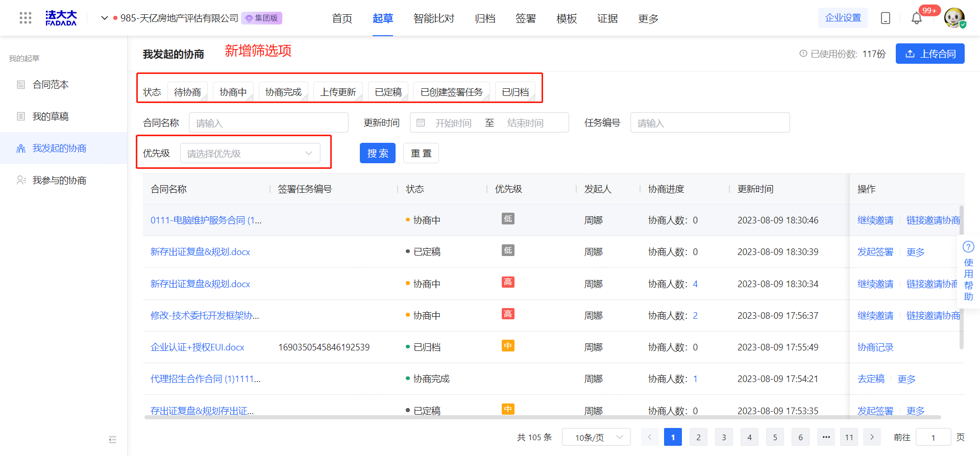Click the info icon beside 已使用份数

pyautogui.click(x=803, y=54)
